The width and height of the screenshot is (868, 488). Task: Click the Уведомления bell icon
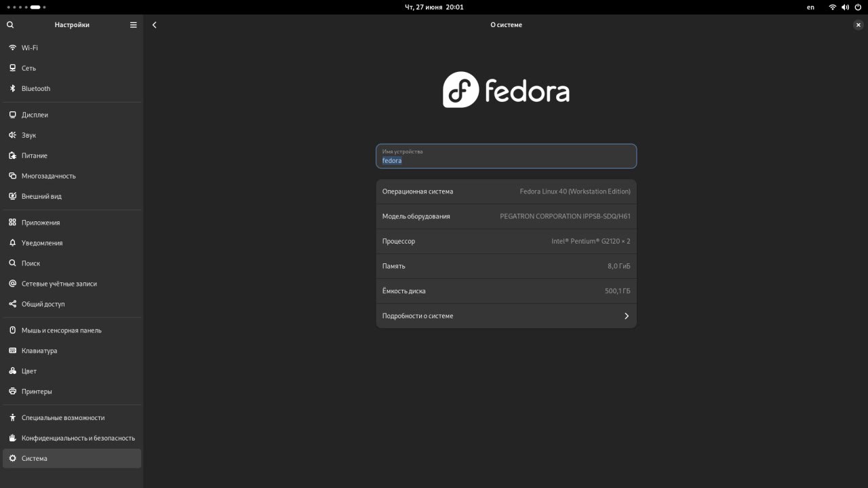click(12, 243)
